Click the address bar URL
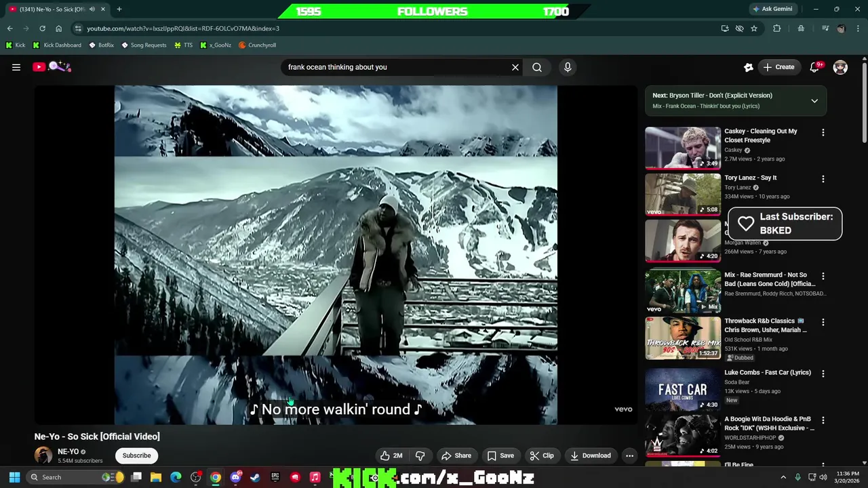This screenshot has height=488, width=868. pyautogui.click(x=183, y=28)
